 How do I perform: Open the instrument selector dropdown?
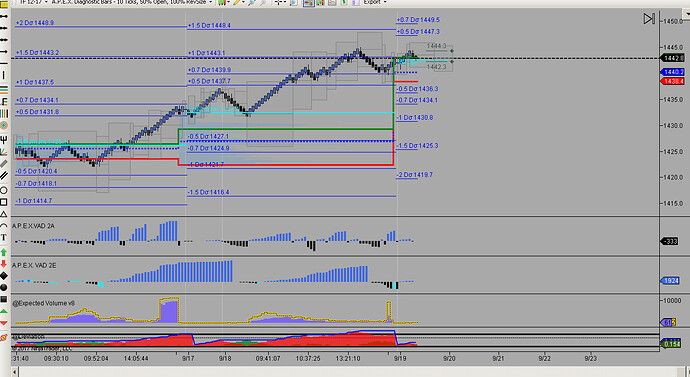(45, 2)
